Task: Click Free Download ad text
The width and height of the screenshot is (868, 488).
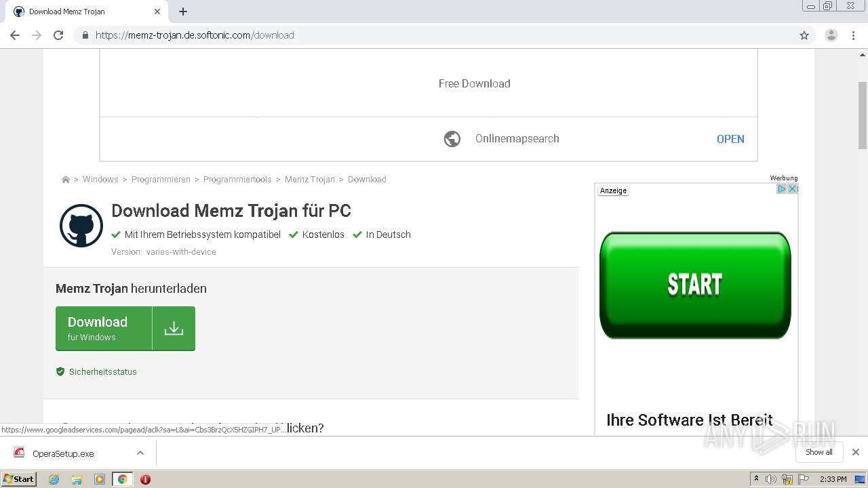Action: [x=474, y=83]
